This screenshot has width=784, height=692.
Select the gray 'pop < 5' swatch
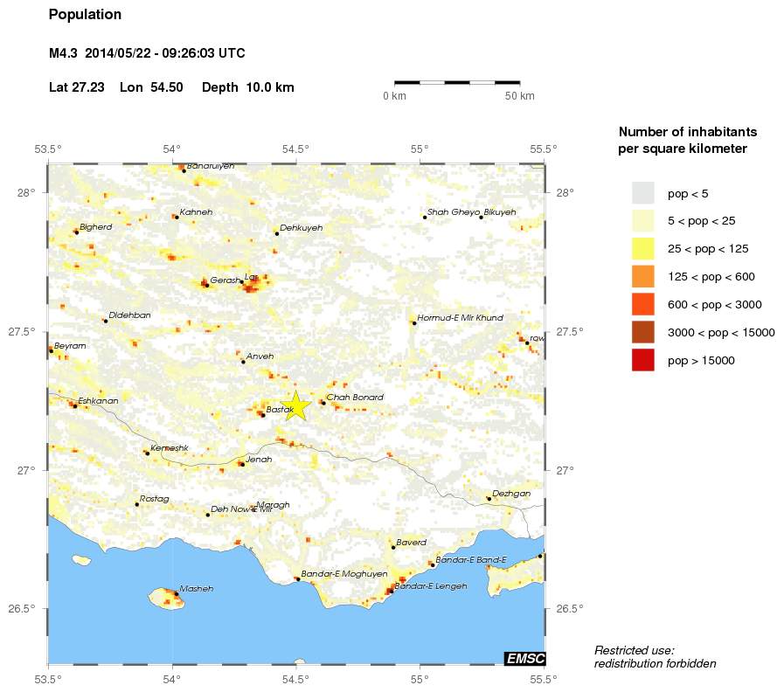pos(643,193)
